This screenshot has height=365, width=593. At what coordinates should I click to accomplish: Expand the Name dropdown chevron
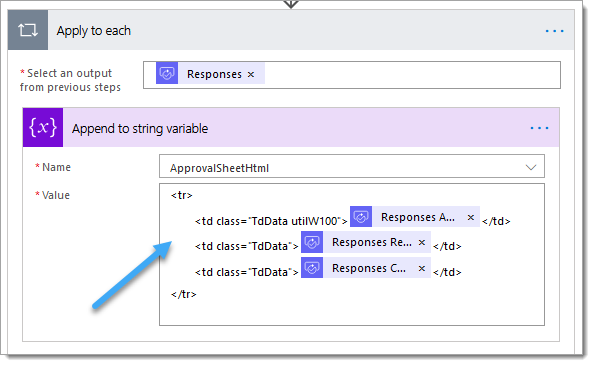click(531, 167)
